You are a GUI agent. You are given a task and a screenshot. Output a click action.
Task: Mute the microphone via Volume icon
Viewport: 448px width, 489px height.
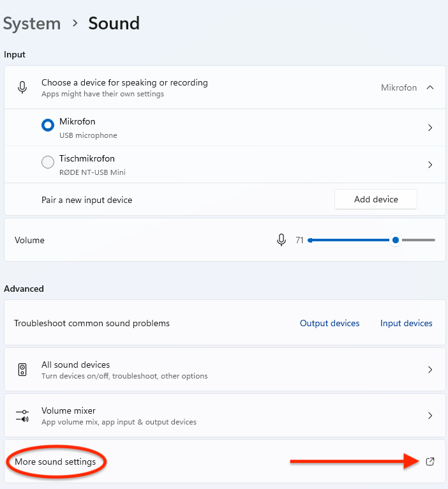tap(281, 240)
